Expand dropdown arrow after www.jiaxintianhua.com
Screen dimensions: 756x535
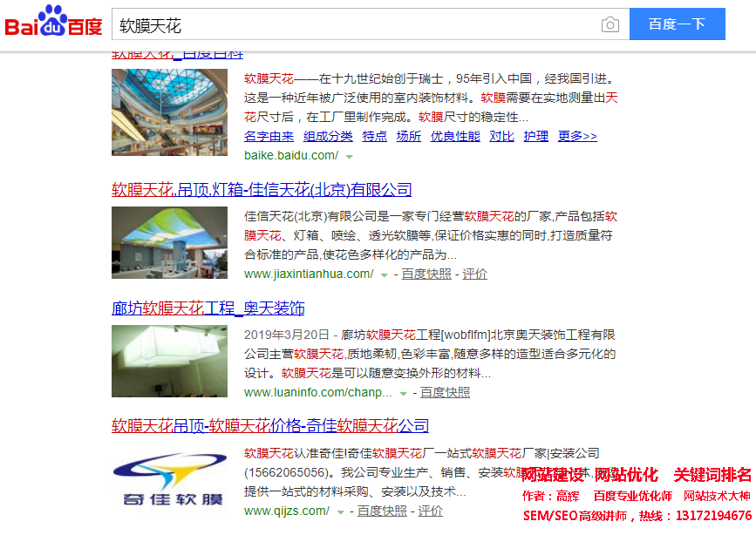tap(384, 275)
